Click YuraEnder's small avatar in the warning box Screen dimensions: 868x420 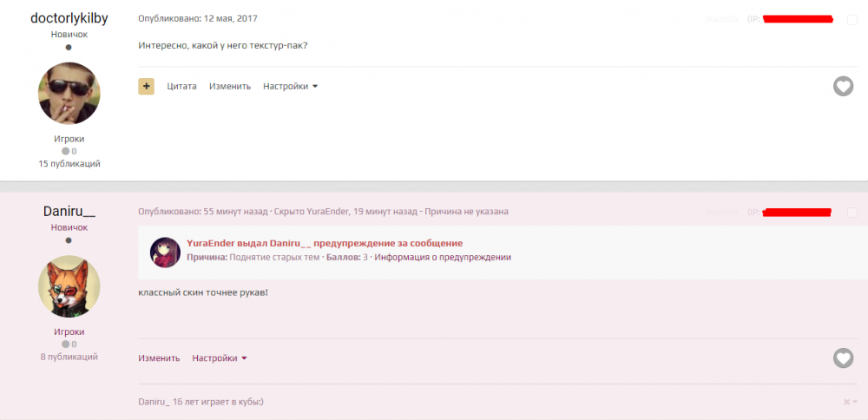click(165, 251)
